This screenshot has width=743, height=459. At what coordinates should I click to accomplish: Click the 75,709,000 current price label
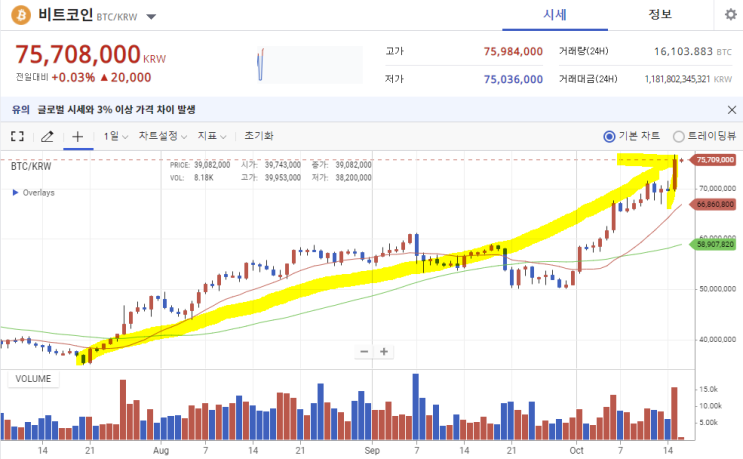[715, 160]
